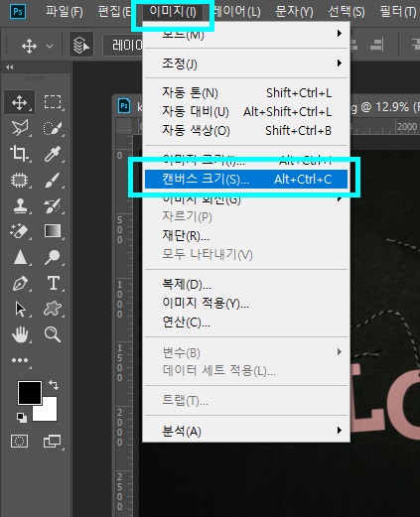420x517 pixels.
Task: Choose 복제(D)... menu entry
Action: 246,284
